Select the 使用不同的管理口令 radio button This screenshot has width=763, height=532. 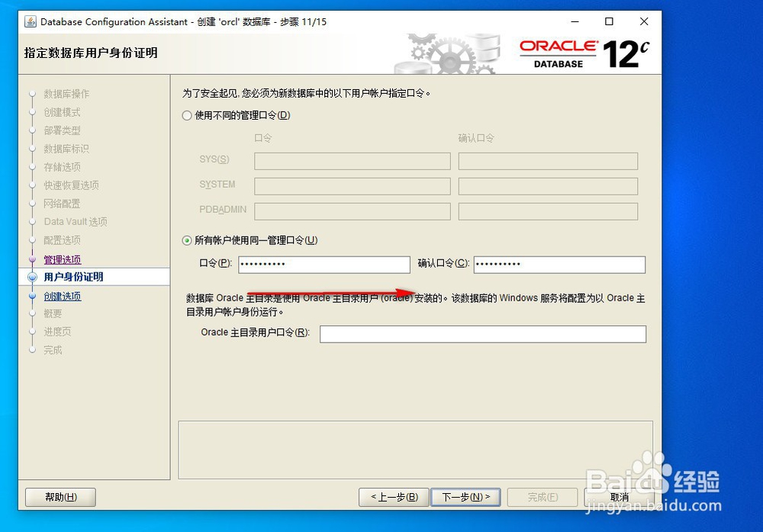point(185,114)
